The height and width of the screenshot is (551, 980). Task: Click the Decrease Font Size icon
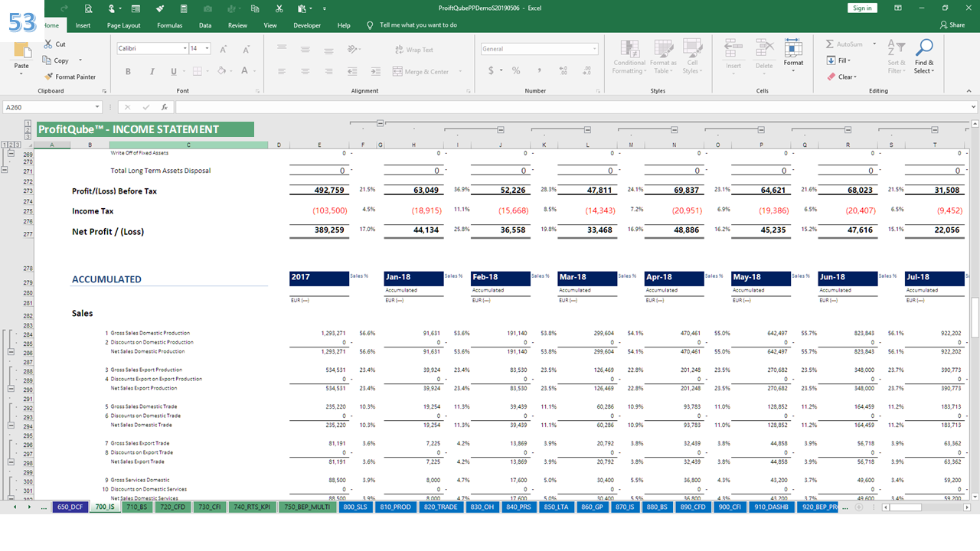point(245,49)
